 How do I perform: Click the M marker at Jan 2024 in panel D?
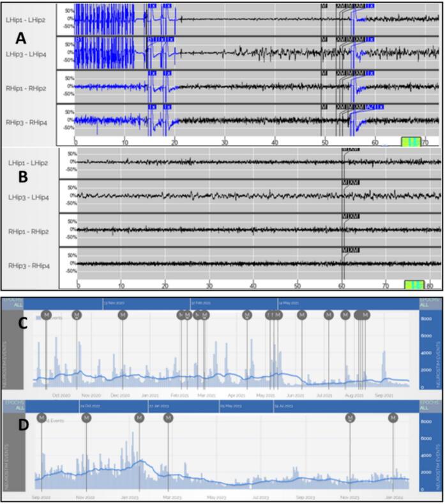click(393, 418)
